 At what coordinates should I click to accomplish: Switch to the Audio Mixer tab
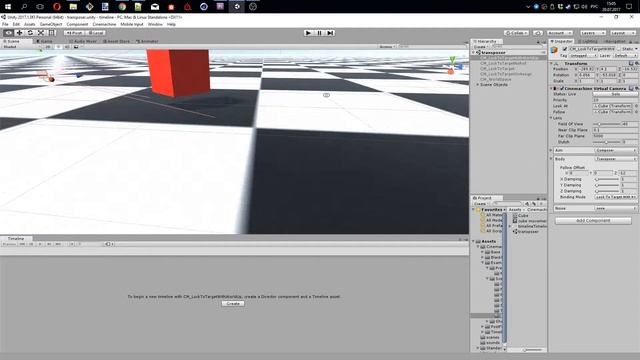(83, 41)
